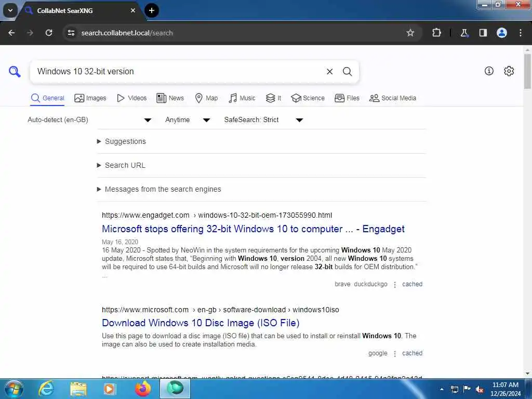The image size is (532, 399).
Task: Expand the Search URL section
Action: tap(121, 165)
